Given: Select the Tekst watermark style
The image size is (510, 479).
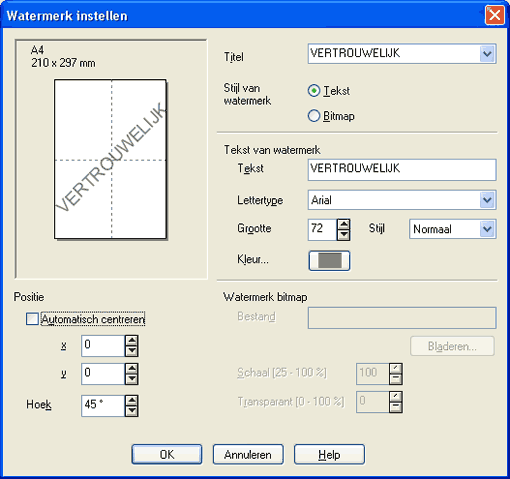Looking at the screenshot, I should click(x=314, y=91).
